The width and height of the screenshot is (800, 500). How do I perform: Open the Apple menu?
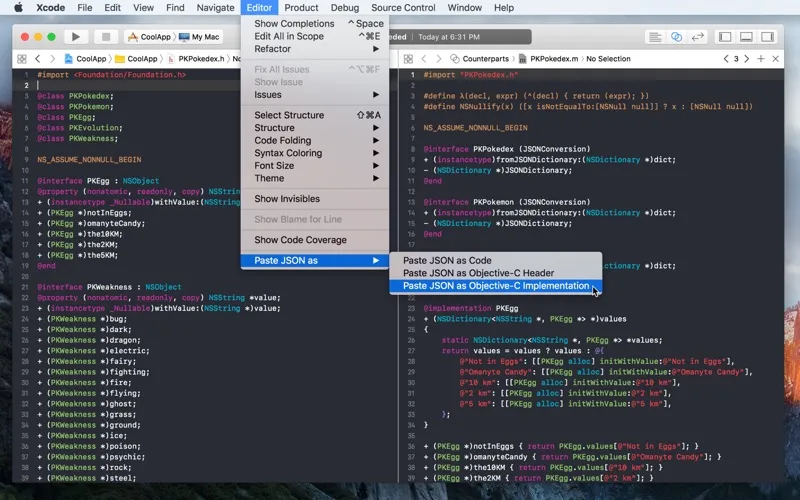point(18,8)
